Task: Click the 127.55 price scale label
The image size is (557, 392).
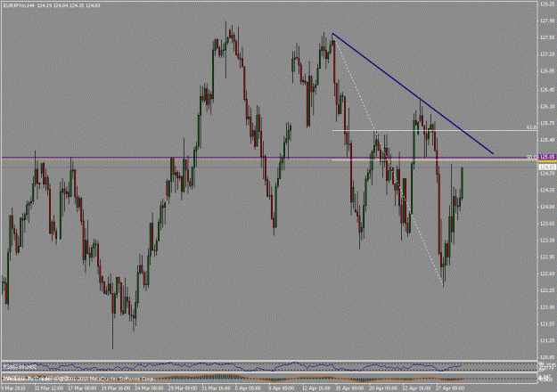Action: [x=547, y=37]
